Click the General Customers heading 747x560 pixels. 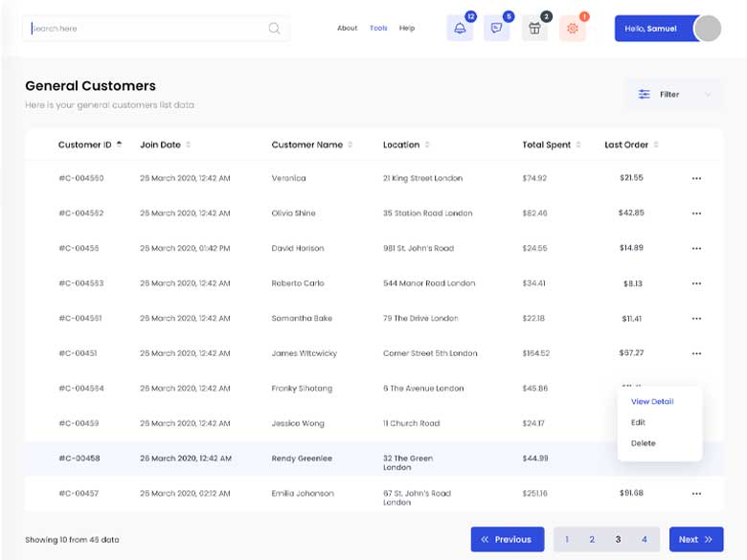coord(91,86)
